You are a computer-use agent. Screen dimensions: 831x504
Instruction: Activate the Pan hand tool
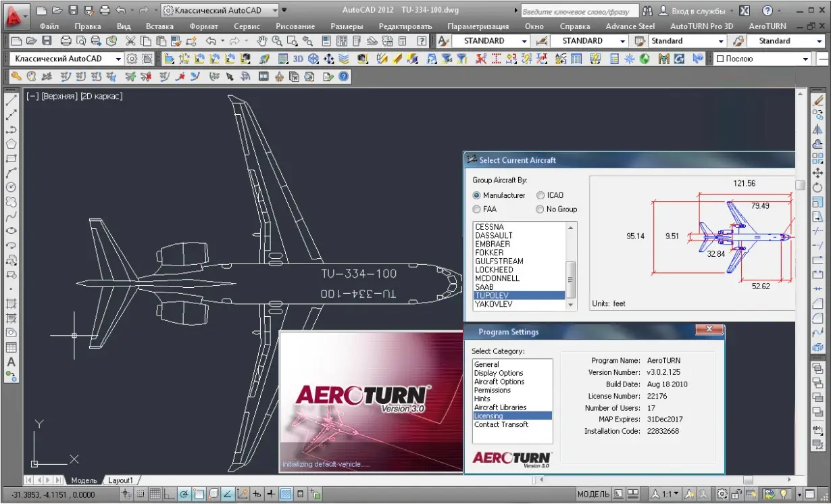pyautogui.click(x=262, y=41)
